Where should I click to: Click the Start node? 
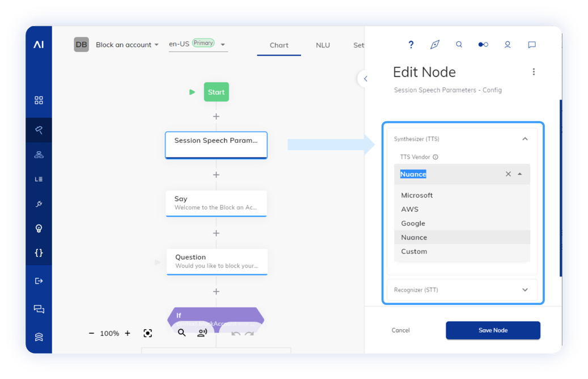(x=217, y=92)
